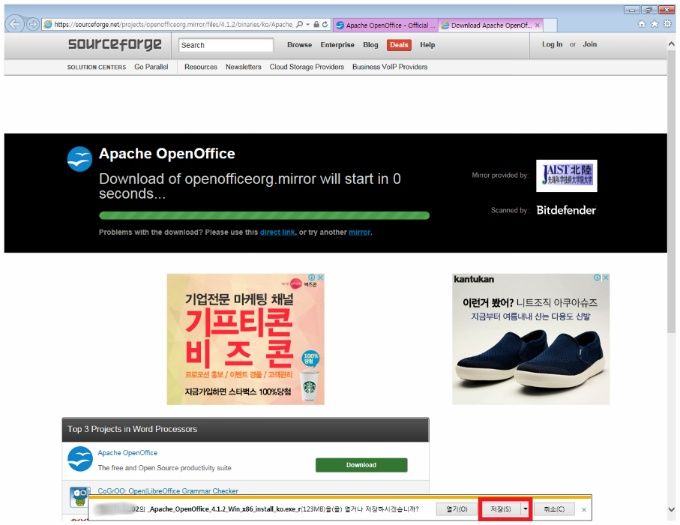
Task: Open the Apache OpenOffice project link
Action: (x=128, y=453)
